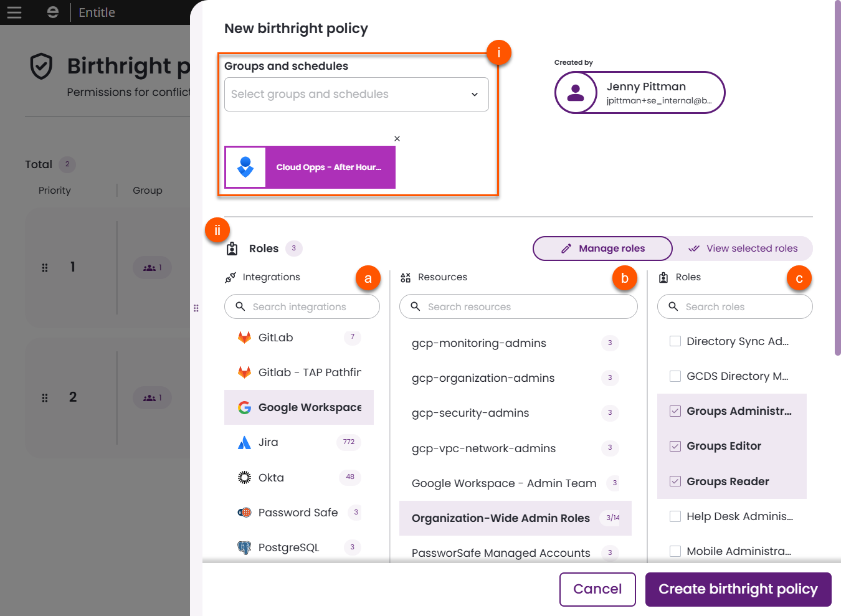Enable the Help Desk Administrator role
Screen dimensions: 841x616
675,516
